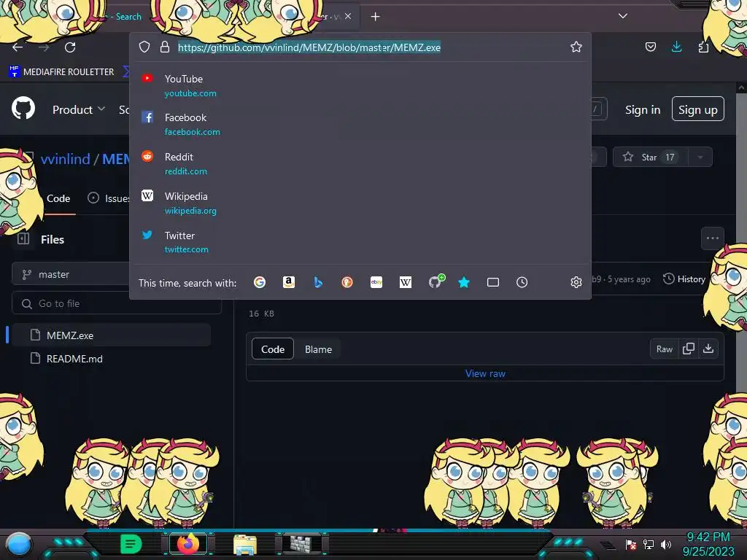Search this time with Amazon
Viewport: 747px width, 560px height.
289,282
